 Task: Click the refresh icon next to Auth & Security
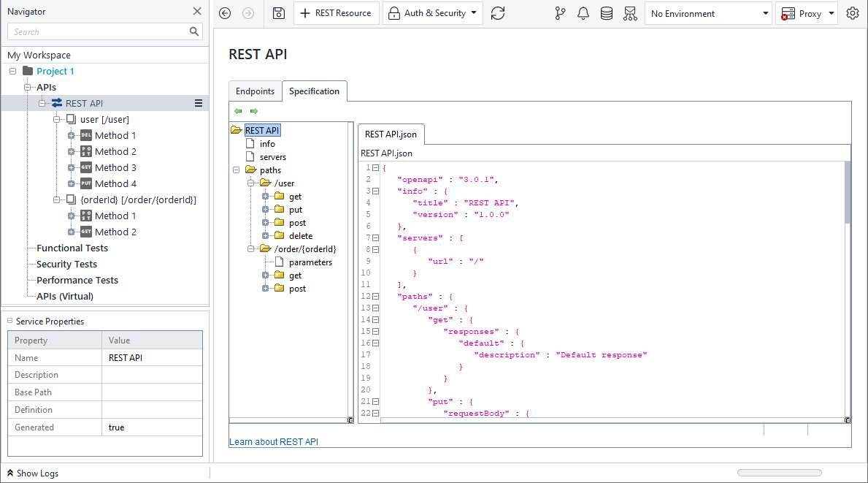click(x=498, y=13)
